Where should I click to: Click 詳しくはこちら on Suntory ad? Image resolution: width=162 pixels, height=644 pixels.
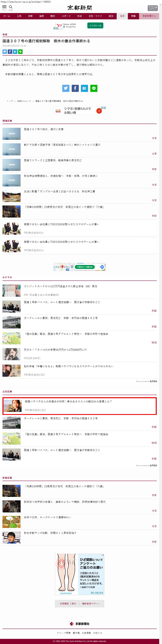point(97,592)
